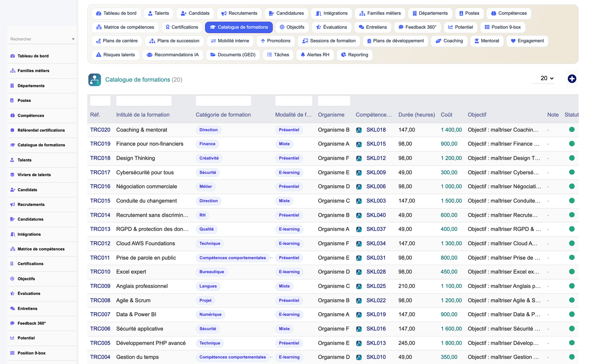Viewport: 589px width, 364px height.
Task: Open Alertes RH bell icon tab
Action: [x=302, y=55]
